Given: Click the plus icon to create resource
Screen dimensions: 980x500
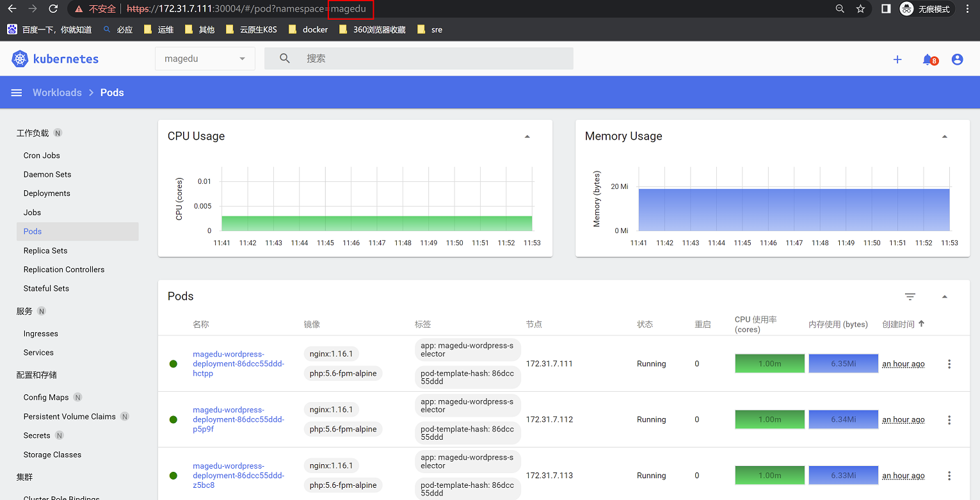Looking at the screenshot, I should click(897, 60).
